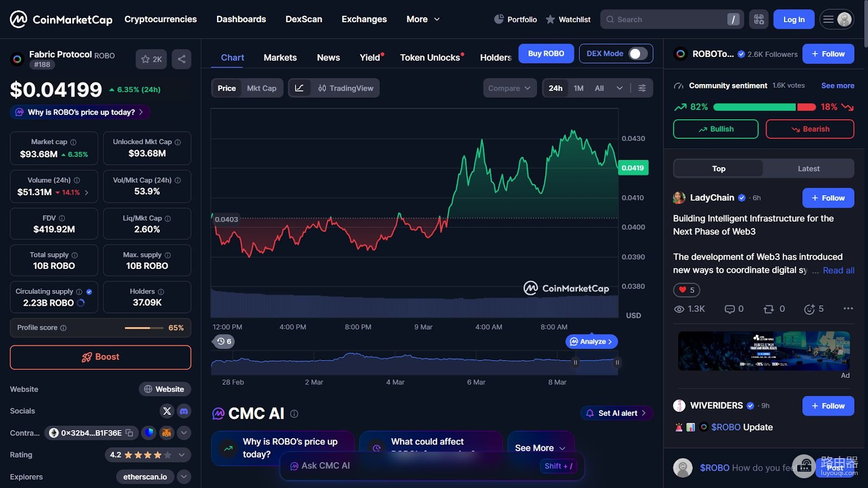The width and height of the screenshot is (868, 488).
Task: Select the line chart style icon
Action: [299, 88]
